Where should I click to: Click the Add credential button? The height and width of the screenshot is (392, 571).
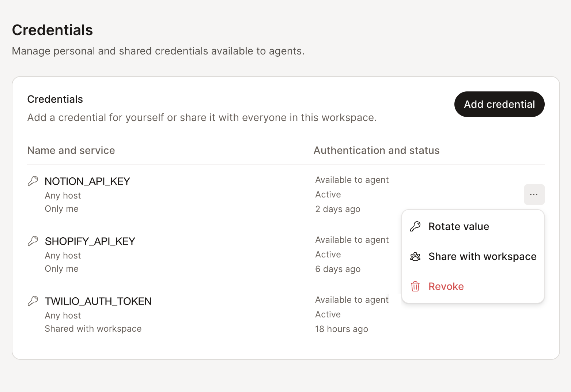click(499, 104)
